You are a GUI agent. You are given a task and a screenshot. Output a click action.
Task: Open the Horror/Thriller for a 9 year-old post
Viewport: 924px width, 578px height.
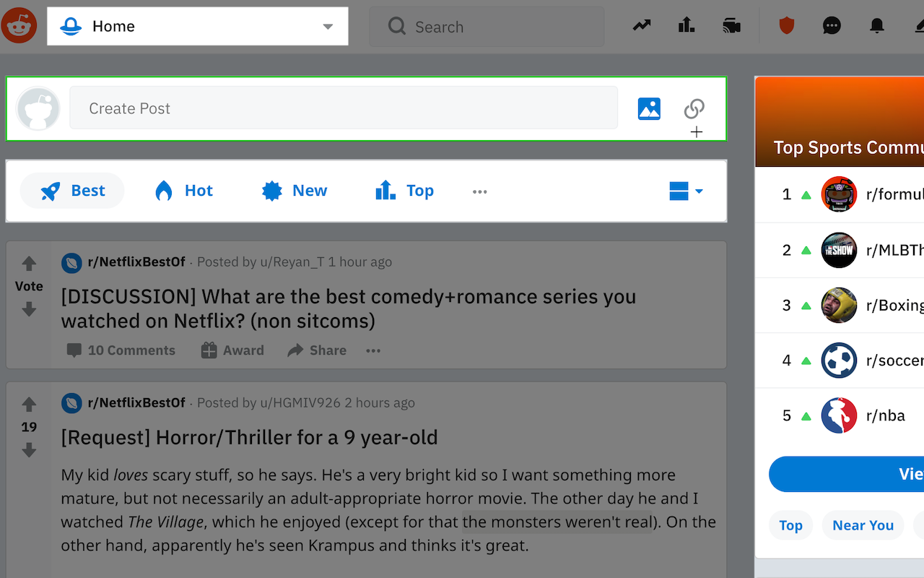pos(249,438)
